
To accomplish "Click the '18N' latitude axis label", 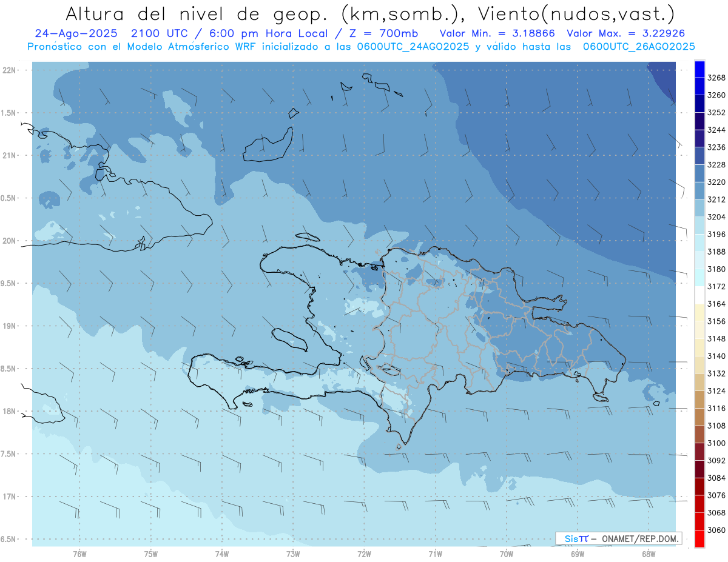I will pyautogui.click(x=9, y=411).
